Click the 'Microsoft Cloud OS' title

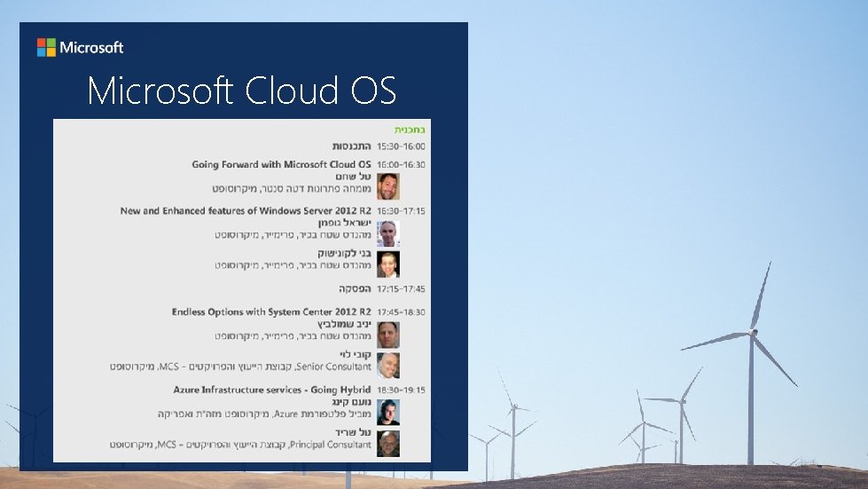(242, 91)
